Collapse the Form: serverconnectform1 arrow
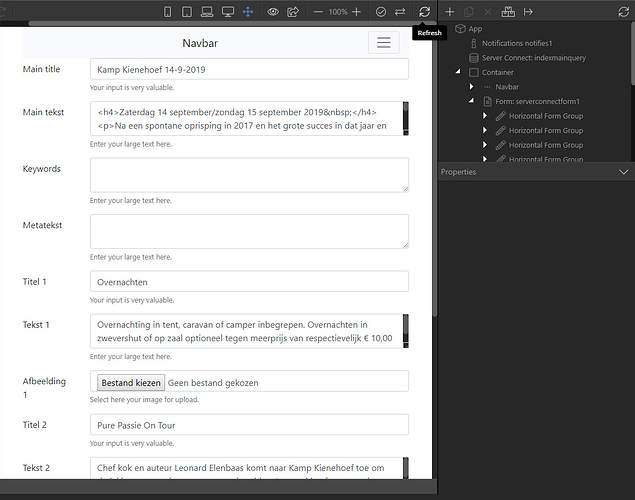The image size is (635, 500). click(471, 101)
